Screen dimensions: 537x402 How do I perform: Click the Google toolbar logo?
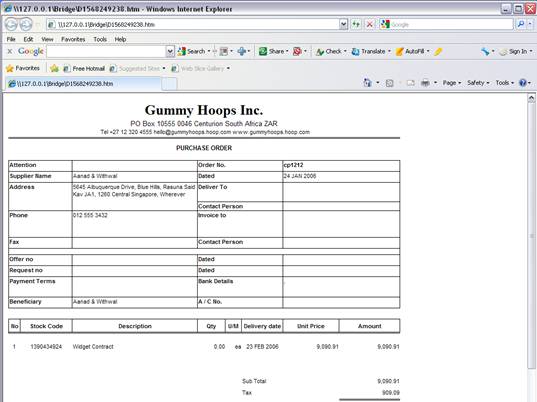point(30,51)
